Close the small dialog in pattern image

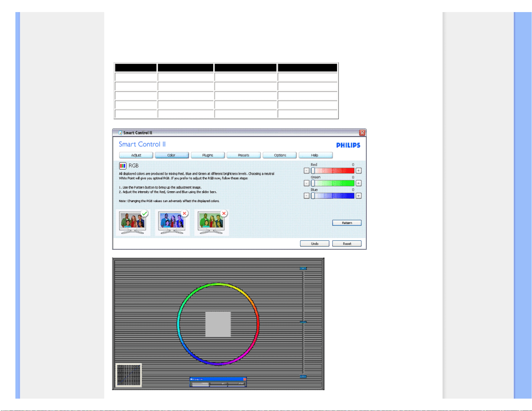click(245, 379)
